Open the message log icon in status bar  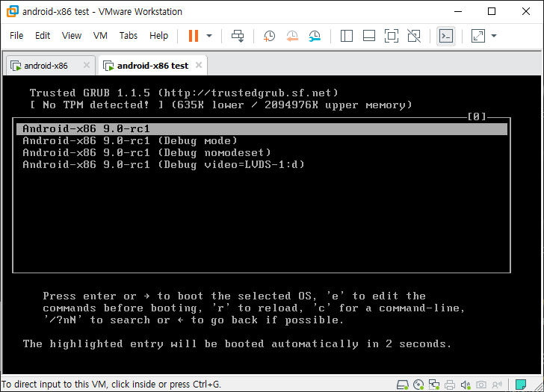520,385
